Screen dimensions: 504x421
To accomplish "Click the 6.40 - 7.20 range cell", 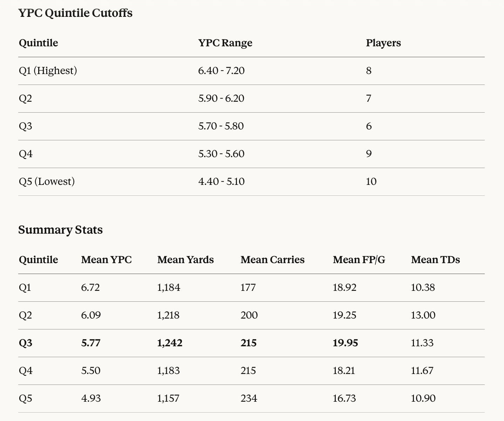I will tap(221, 71).
